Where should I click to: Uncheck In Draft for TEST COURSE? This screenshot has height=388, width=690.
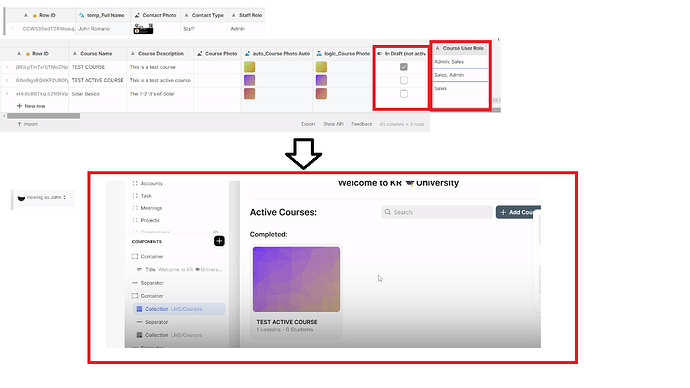[404, 67]
